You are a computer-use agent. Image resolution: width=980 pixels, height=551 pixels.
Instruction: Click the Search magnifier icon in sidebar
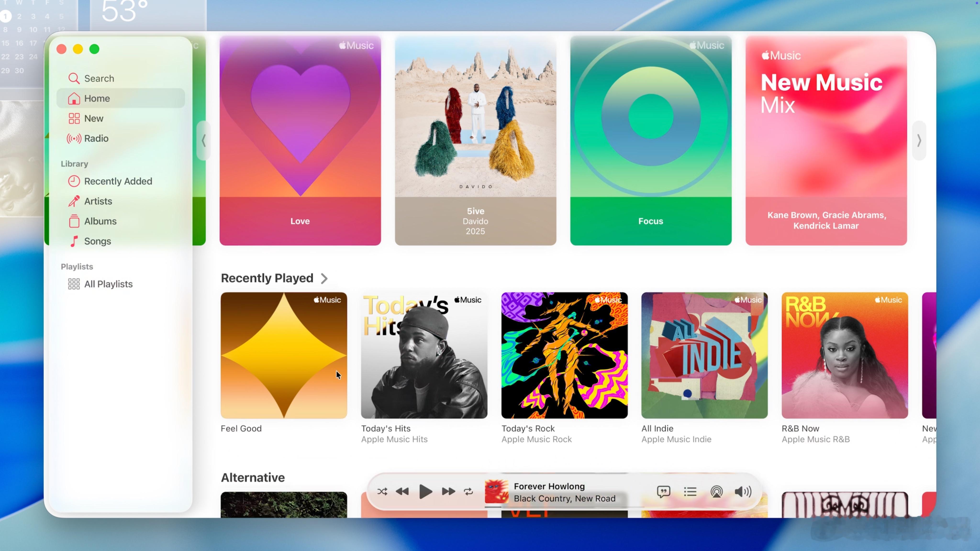[x=73, y=78]
